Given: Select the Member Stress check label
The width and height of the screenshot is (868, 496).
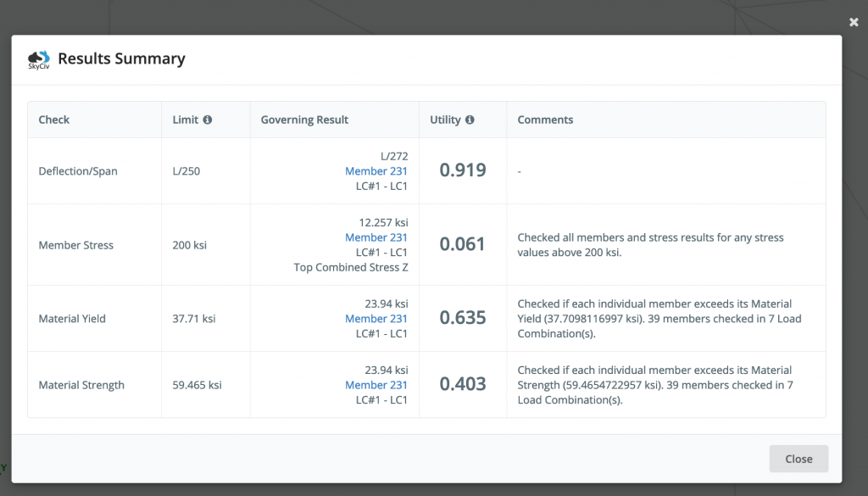Looking at the screenshot, I should point(76,245).
